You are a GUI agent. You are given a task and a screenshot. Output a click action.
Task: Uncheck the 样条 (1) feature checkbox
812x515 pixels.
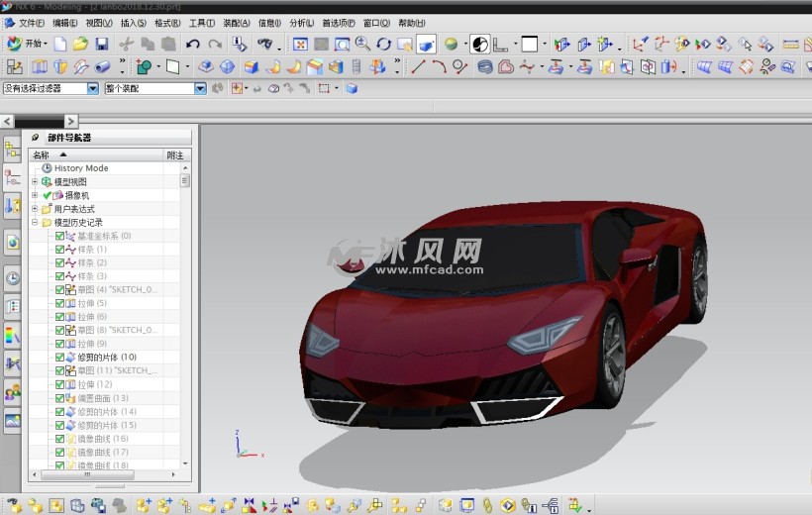click(x=59, y=250)
